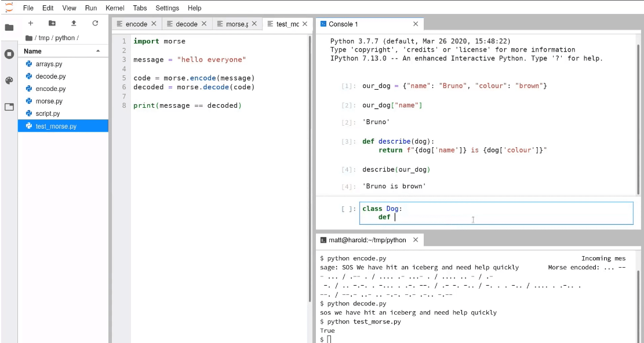644x343 pixels.
Task: Upload files using the upload icon
Action: (72, 23)
